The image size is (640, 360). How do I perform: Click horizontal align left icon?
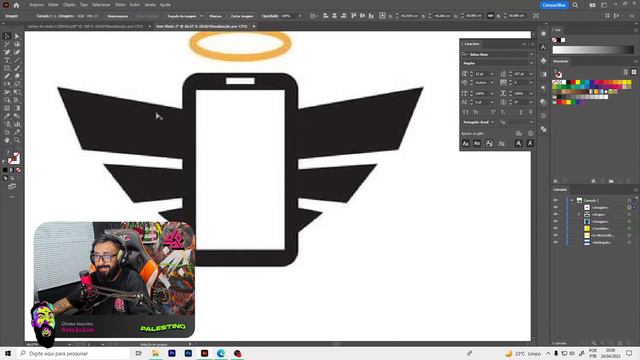click(325, 16)
